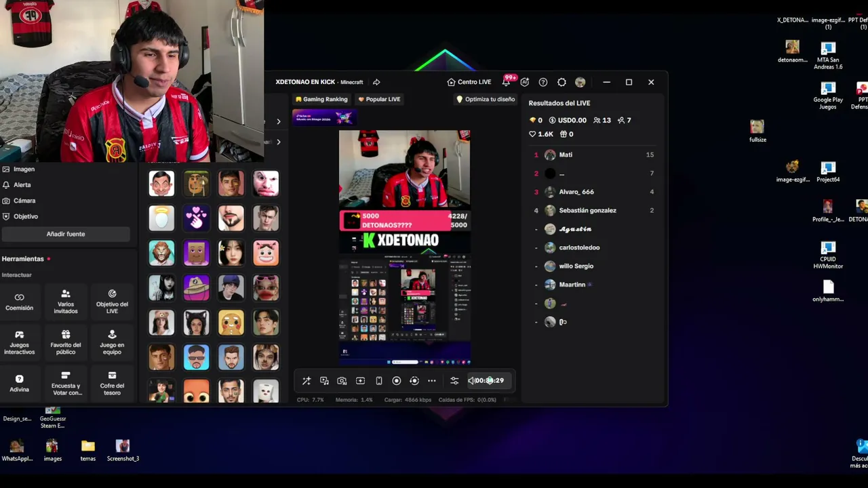Open CPUID HWMonitor desktop shortcut
This screenshot has height=488, width=868.
(x=828, y=256)
